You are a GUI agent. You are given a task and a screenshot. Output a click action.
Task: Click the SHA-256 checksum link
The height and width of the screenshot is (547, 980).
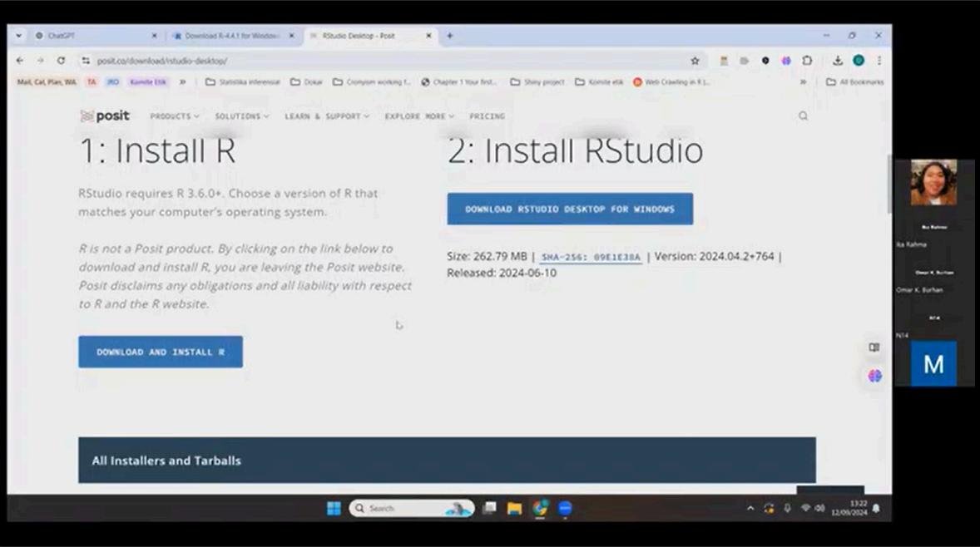(591, 257)
